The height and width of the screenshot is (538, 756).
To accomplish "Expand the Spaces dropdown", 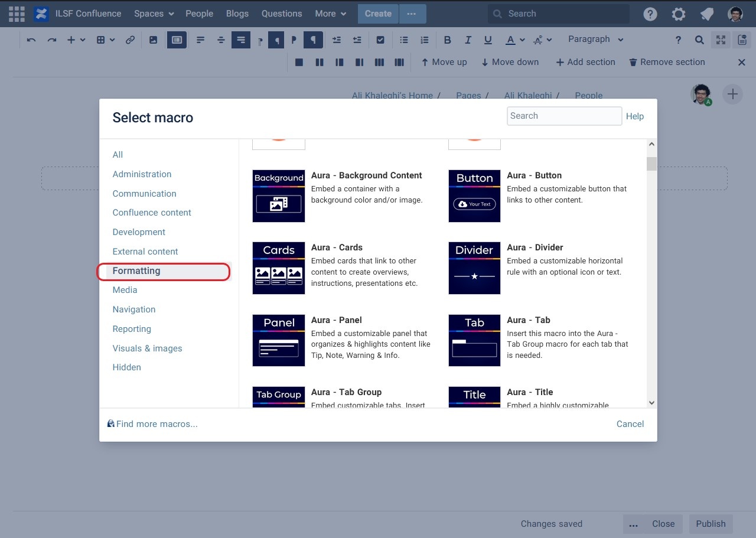I will click(x=154, y=14).
